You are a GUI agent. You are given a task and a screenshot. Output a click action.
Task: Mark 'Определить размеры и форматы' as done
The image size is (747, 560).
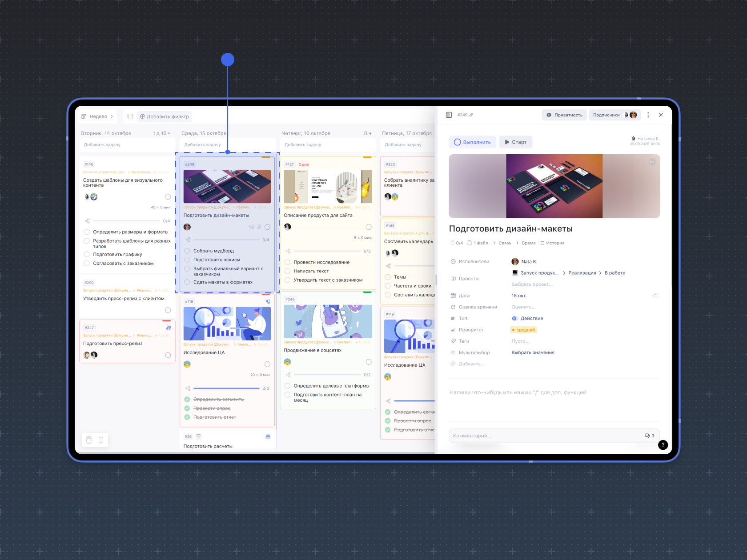coord(87,232)
